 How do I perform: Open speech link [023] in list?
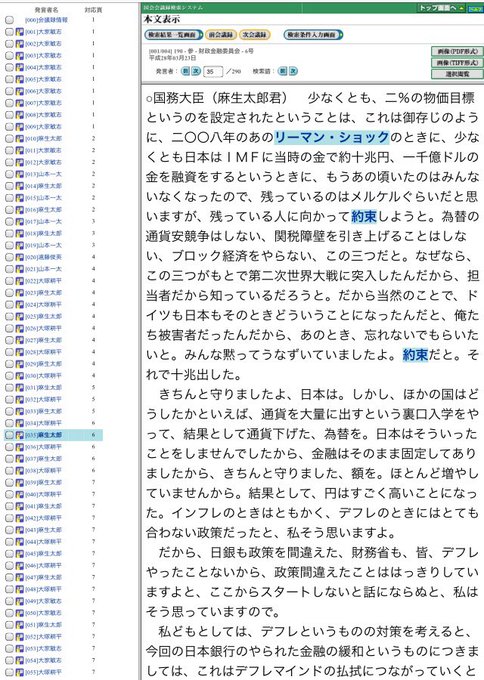pos(43,293)
